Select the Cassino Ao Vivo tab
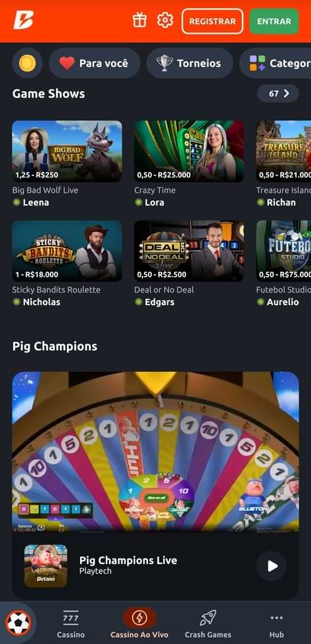311x644 pixels. point(140,623)
